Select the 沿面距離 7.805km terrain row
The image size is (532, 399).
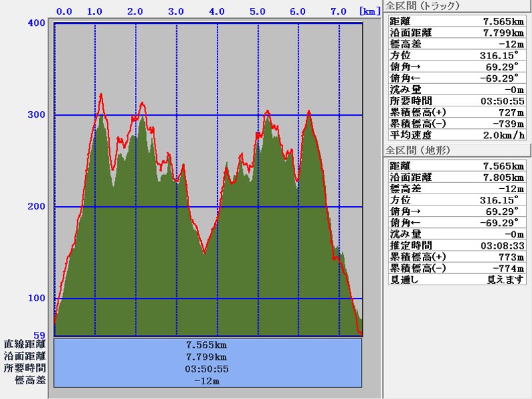456,178
